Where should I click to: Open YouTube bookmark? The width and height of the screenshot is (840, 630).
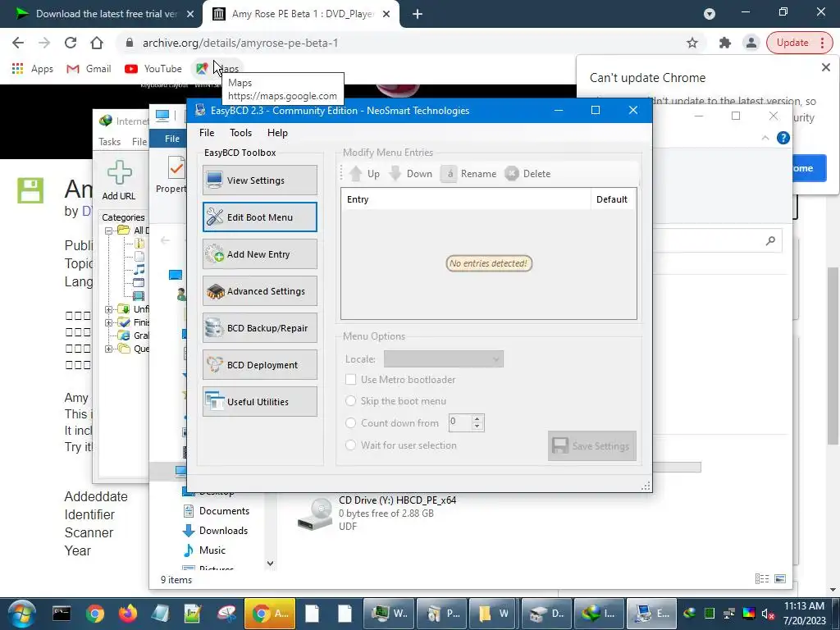click(x=153, y=69)
